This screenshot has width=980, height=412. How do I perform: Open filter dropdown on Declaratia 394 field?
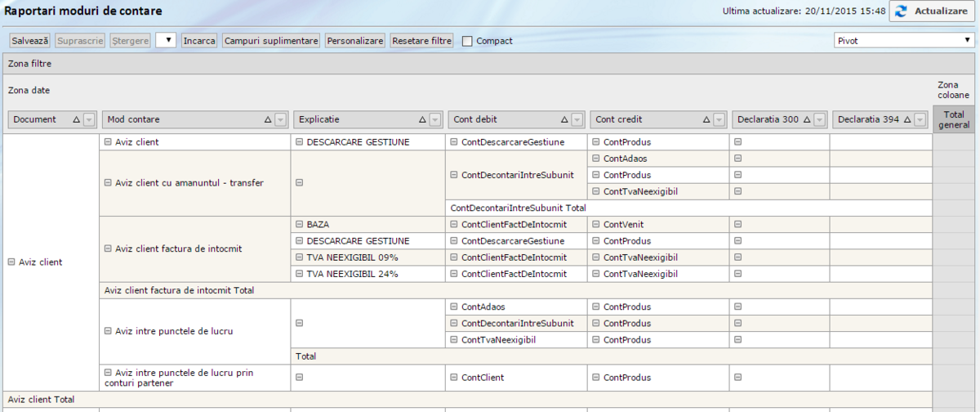coord(921,119)
